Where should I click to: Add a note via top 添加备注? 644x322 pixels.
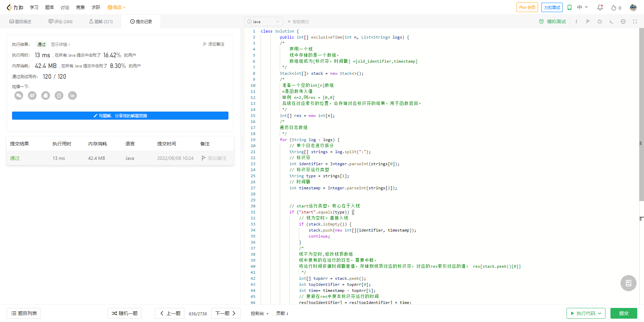pos(214,44)
